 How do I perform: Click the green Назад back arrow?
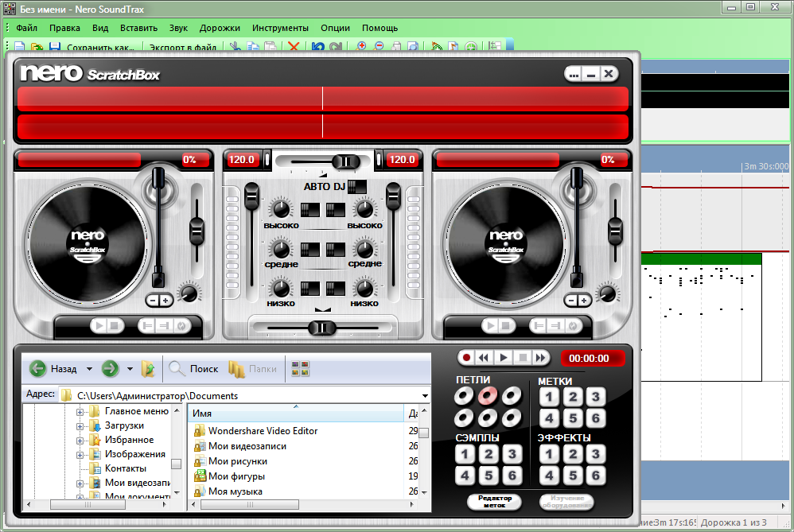point(37,368)
